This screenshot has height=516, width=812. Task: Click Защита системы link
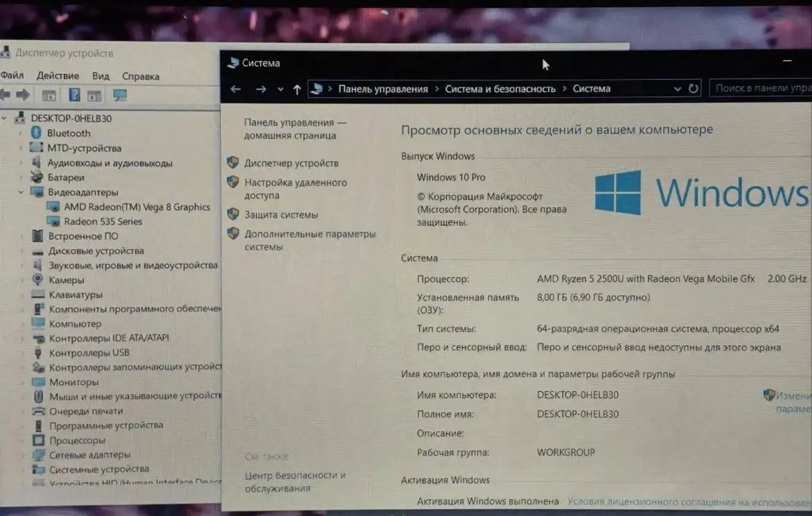tap(280, 215)
